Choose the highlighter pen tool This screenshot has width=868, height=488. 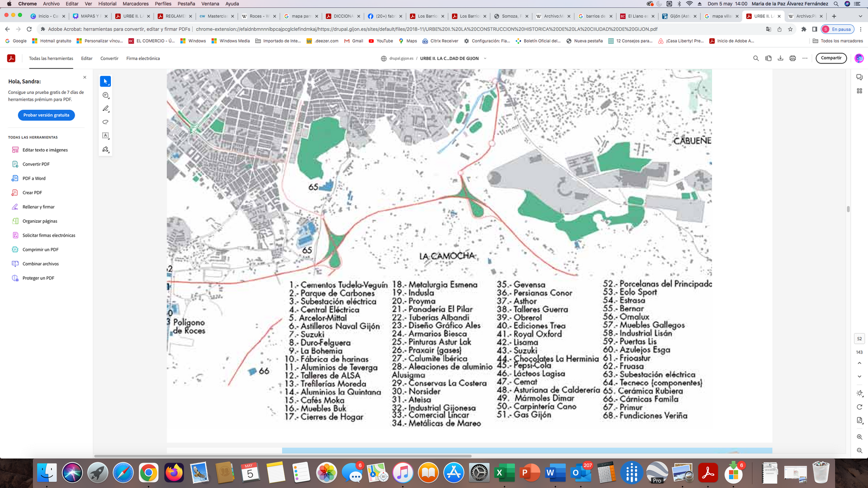coord(106,109)
